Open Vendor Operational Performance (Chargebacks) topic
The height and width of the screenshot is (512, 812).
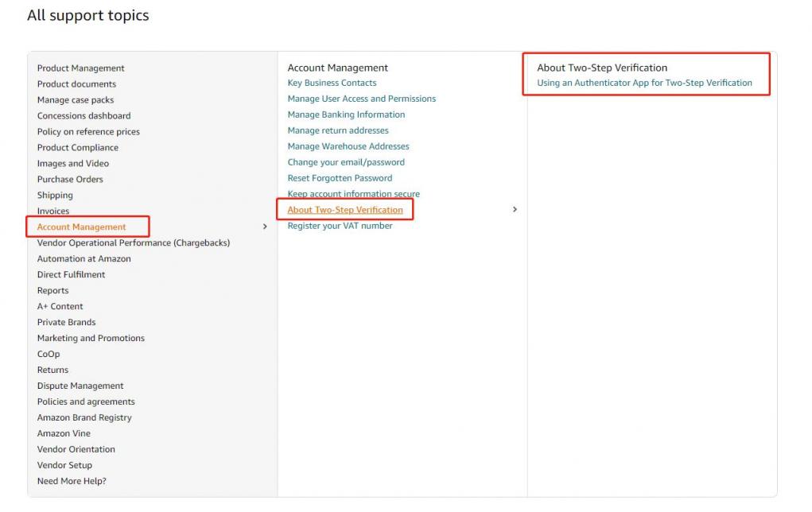pos(133,242)
